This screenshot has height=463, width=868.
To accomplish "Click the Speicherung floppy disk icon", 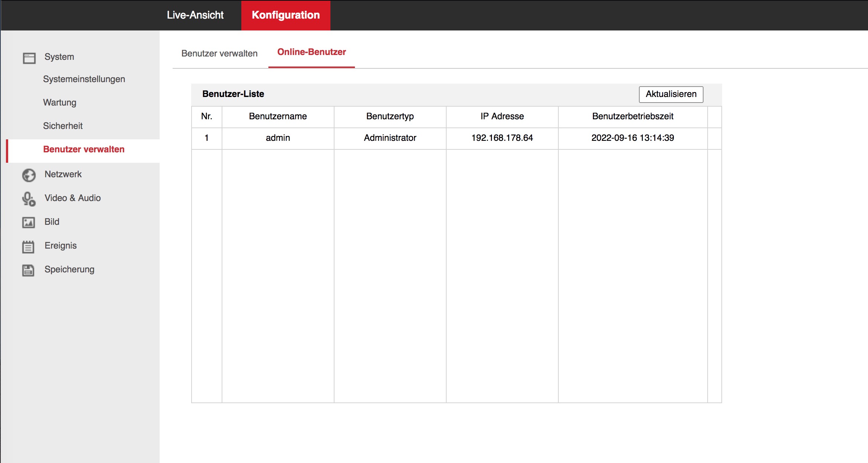I will [x=28, y=270].
